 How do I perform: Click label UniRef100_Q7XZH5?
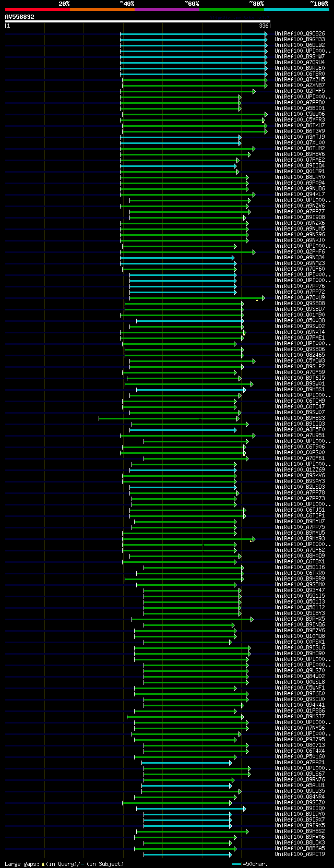click(x=300, y=80)
